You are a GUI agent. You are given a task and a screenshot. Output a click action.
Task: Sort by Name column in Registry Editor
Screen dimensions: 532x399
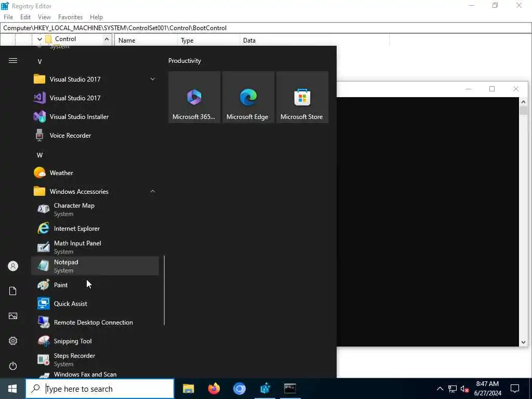pyautogui.click(x=147, y=40)
